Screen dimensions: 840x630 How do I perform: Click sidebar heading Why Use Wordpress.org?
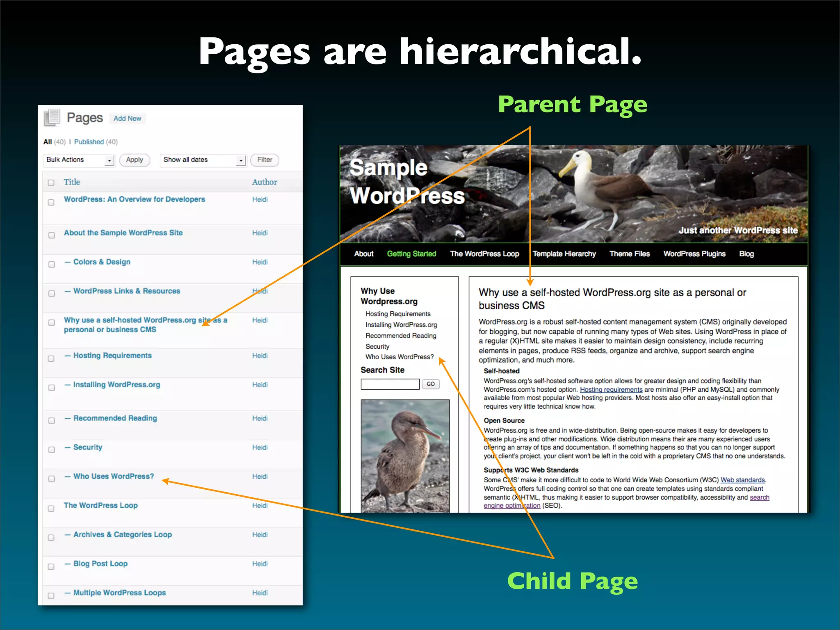[389, 296]
